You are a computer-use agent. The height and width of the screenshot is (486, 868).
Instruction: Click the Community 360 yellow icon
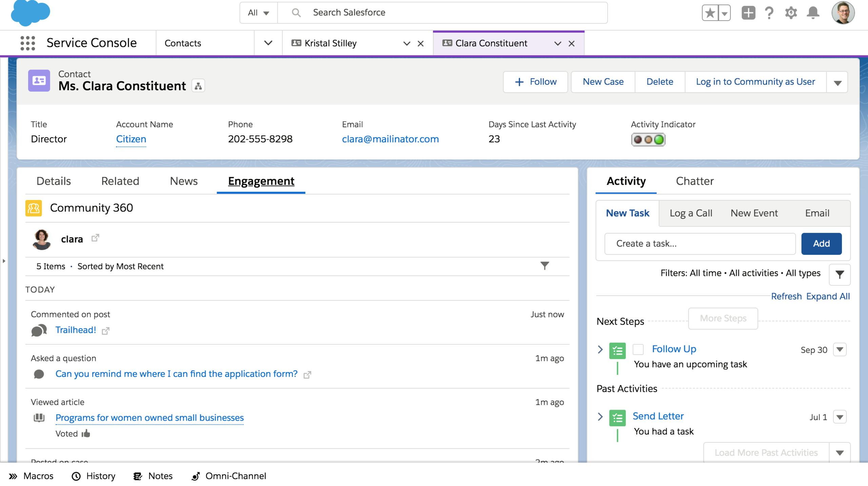(34, 208)
